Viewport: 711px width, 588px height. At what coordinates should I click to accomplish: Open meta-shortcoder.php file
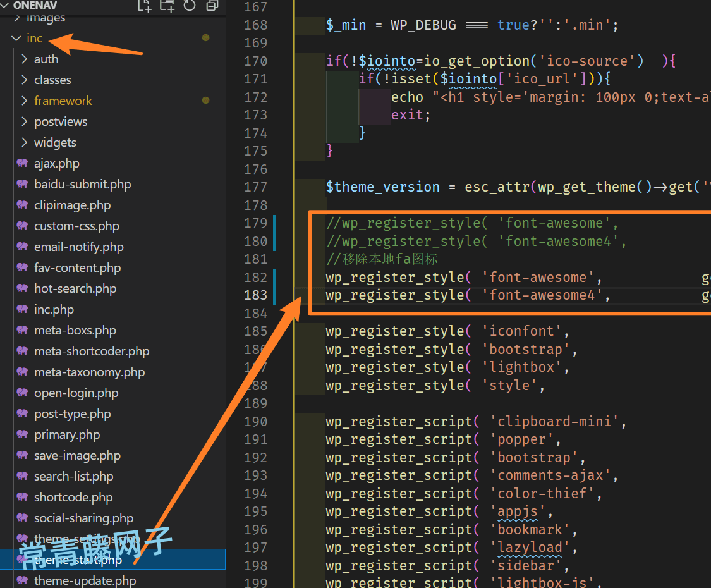[x=92, y=351]
